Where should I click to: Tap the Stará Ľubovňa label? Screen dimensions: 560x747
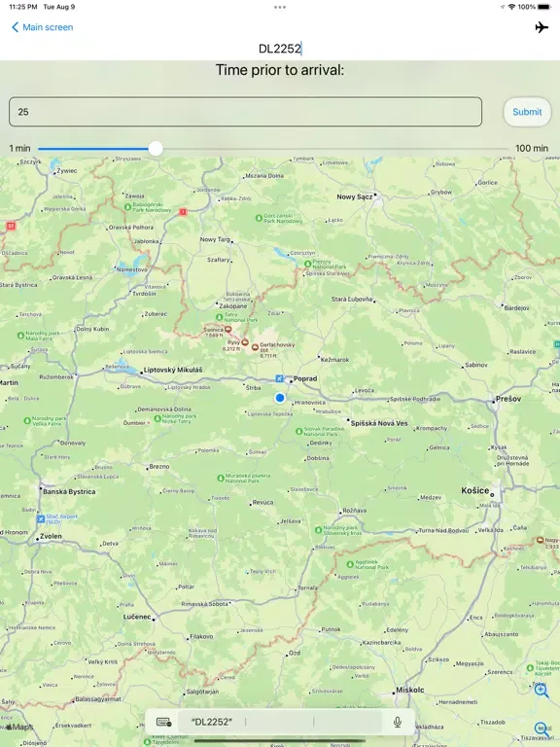pyautogui.click(x=352, y=300)
